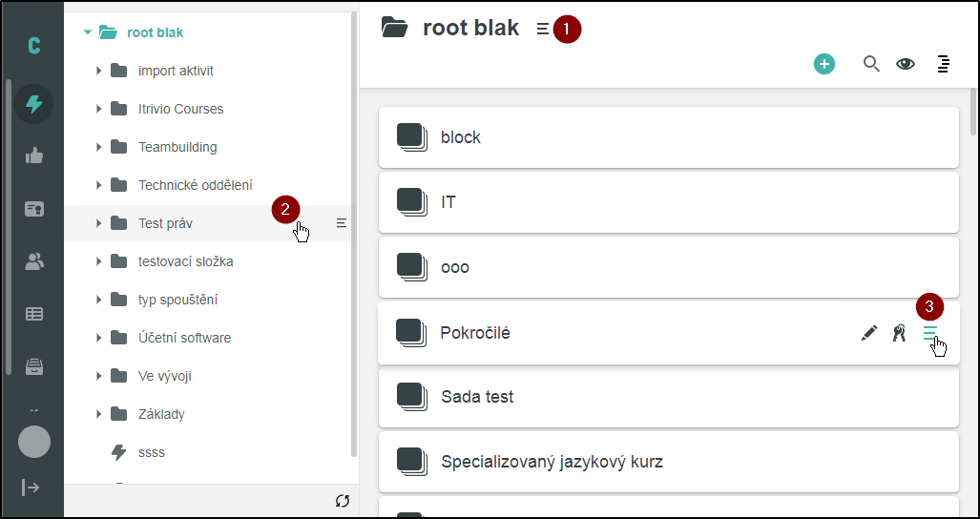The height and width of the screenshot is (519, 980).
Task: Open the menu next to root blak title
Action: tap(542, 30)
